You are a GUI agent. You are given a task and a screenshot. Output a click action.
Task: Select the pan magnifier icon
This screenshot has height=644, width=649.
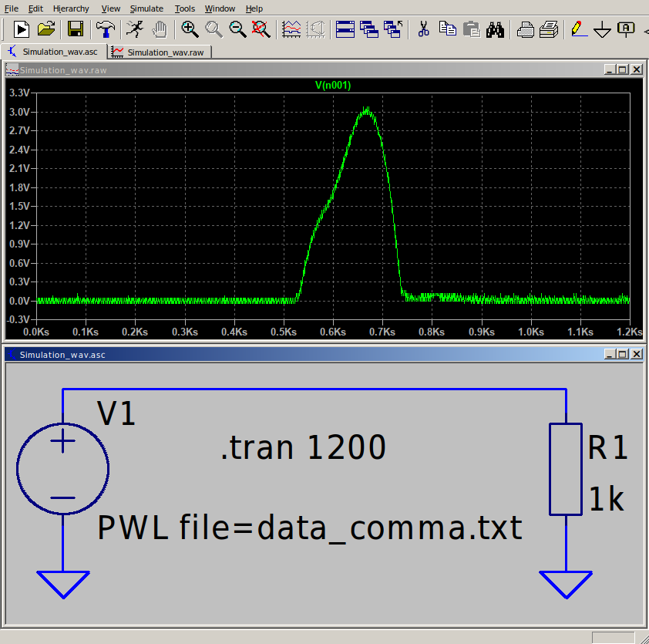[214, 29]
